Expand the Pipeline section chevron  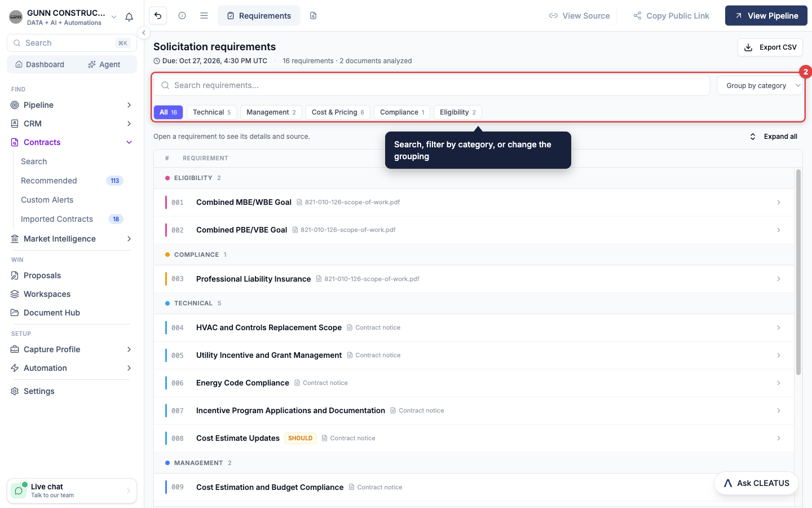click(129, 105)
